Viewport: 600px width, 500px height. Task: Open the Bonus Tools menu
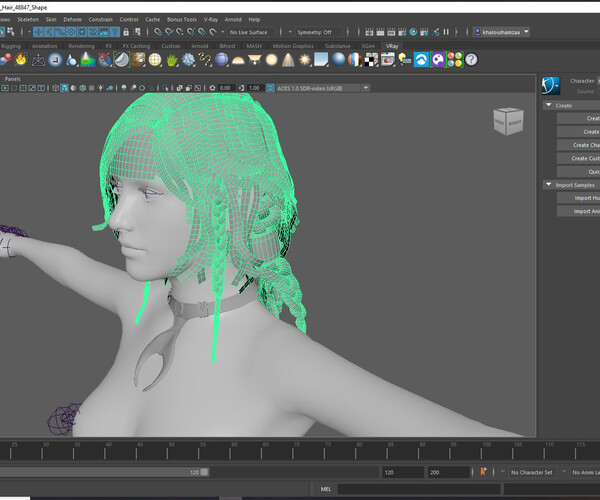pos(182,20)
